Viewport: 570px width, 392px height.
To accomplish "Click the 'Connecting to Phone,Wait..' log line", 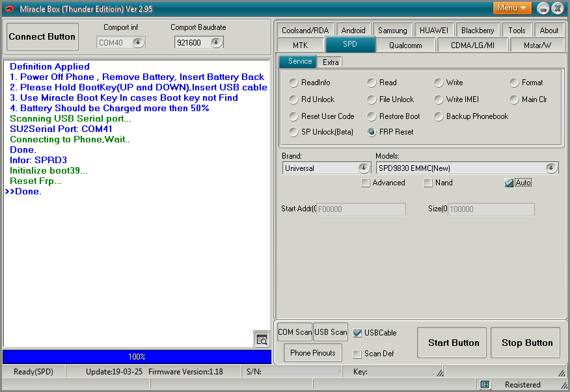I will pyautogui.click(x=70, y=140).
